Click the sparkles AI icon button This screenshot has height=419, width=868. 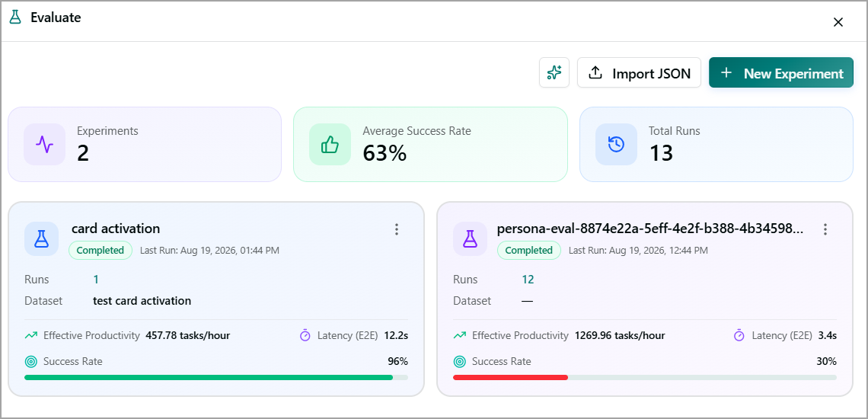554,72
